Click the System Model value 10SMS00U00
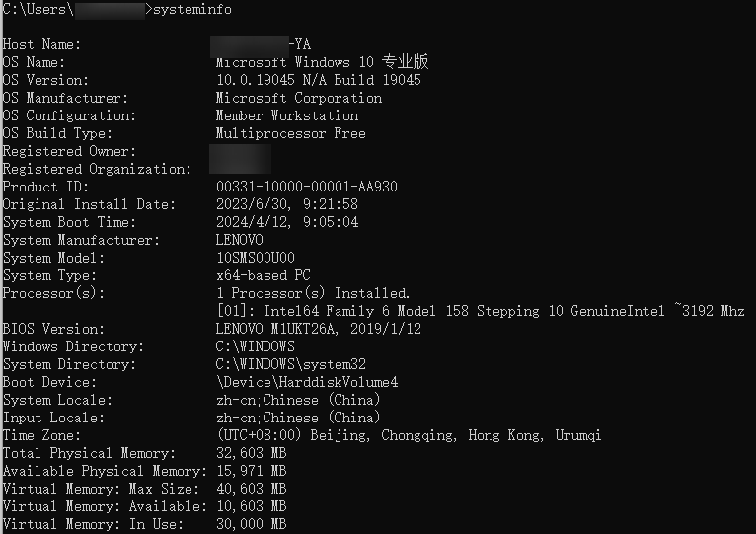The image size is (756, 534). tap(255, 258)
